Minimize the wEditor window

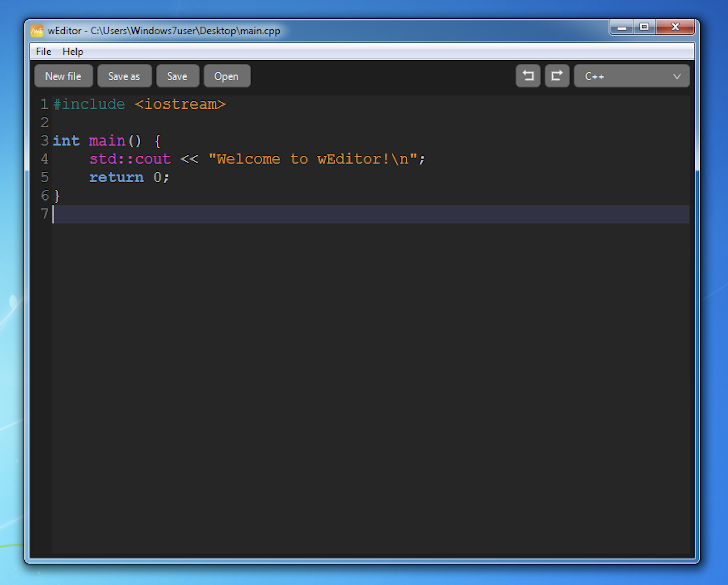[x=621, y=27]
